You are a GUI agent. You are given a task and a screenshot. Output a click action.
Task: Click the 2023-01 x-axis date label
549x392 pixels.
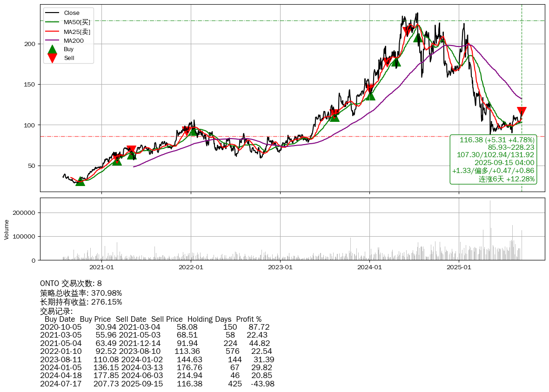(x=280, y=267)
